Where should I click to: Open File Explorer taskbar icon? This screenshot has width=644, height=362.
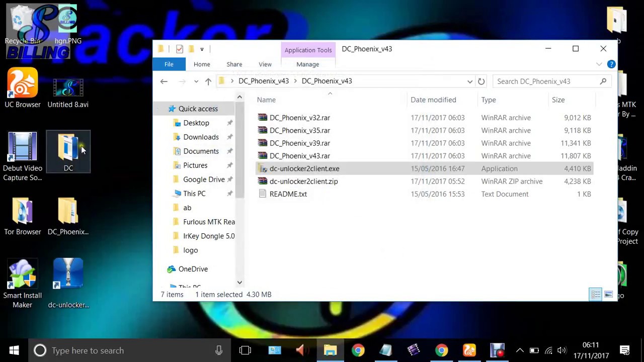(x=330, y=350)
